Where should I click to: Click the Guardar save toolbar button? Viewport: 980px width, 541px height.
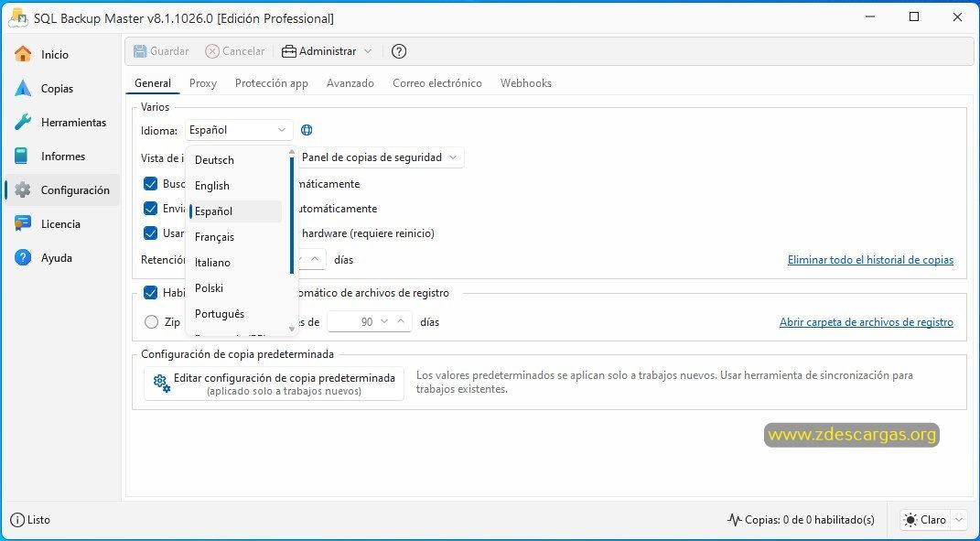(x=161, y=51)
